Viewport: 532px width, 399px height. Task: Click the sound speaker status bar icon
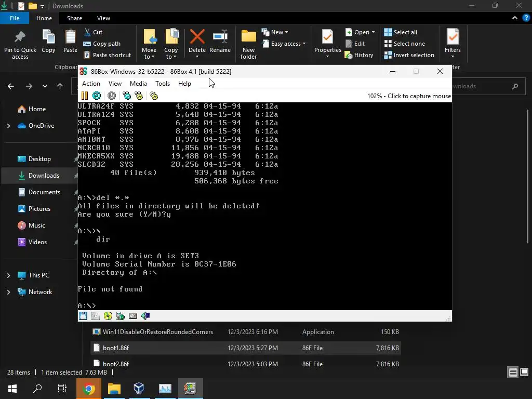click(x=145, y=316)
